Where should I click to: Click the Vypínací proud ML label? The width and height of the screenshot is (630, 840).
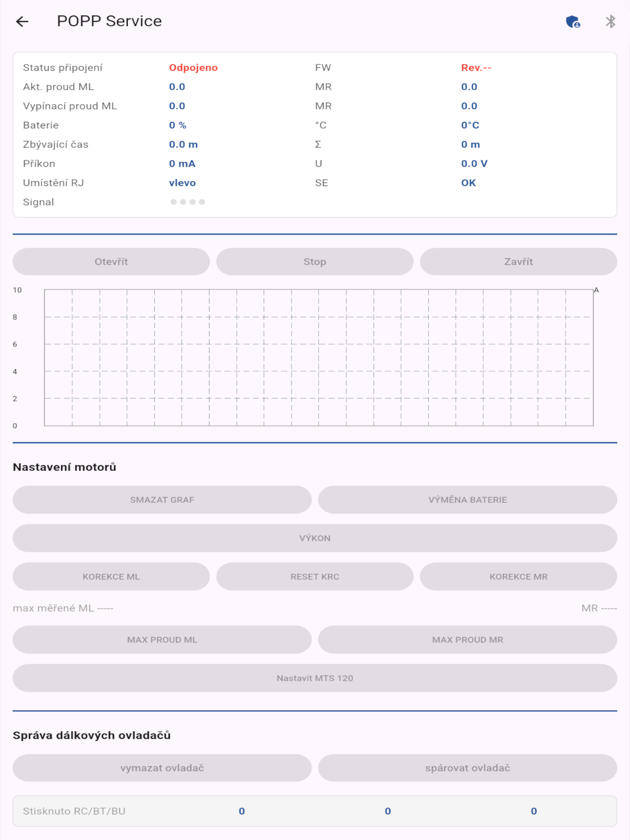click(x=70, y=106)
